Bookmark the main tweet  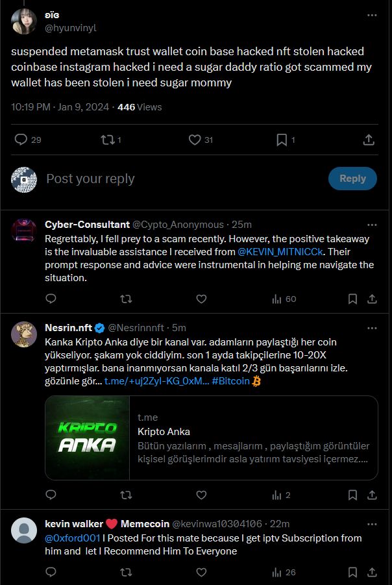[x=282, y=140]
